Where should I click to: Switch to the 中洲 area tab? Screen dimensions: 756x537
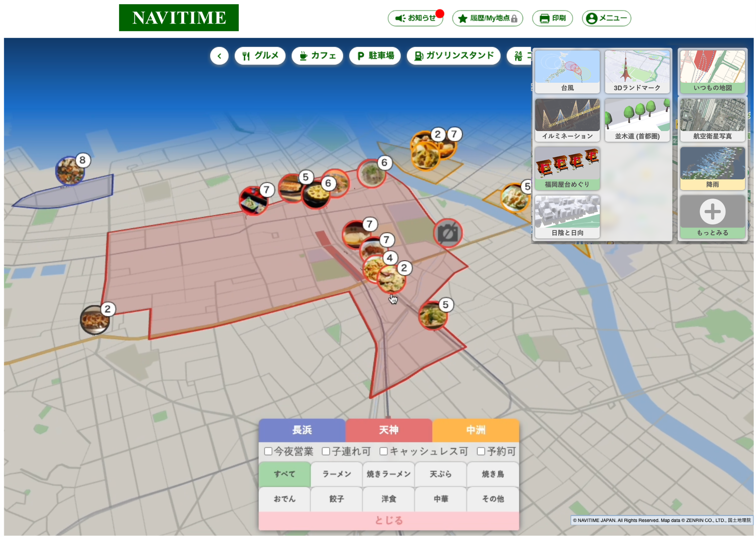pos(476,430)
